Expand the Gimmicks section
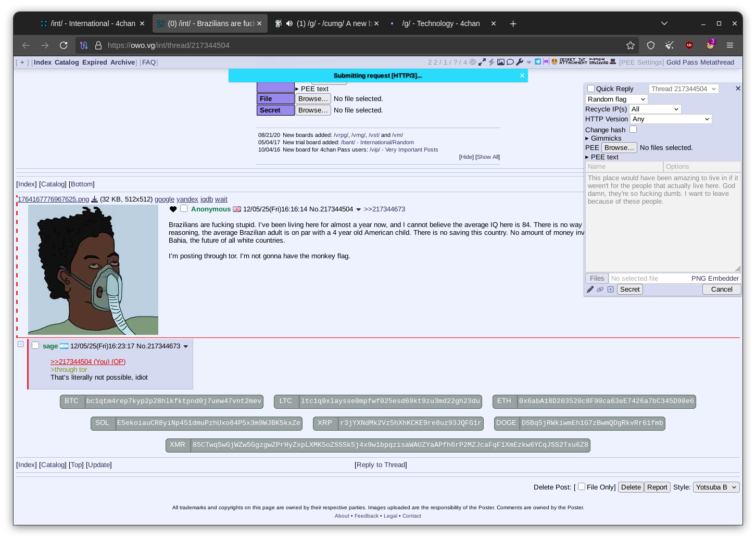This screenshot has height=540, width=756. click(x=603, y=139)
